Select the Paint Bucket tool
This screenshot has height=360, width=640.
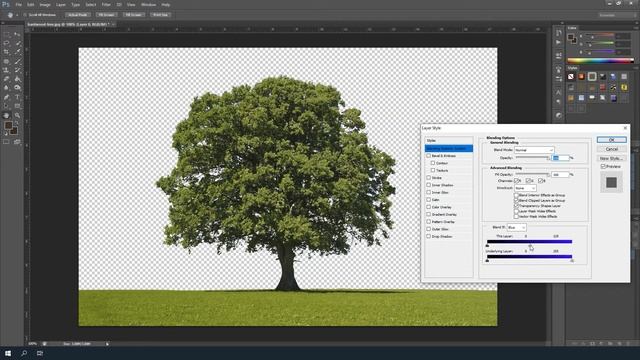(17, 79)
